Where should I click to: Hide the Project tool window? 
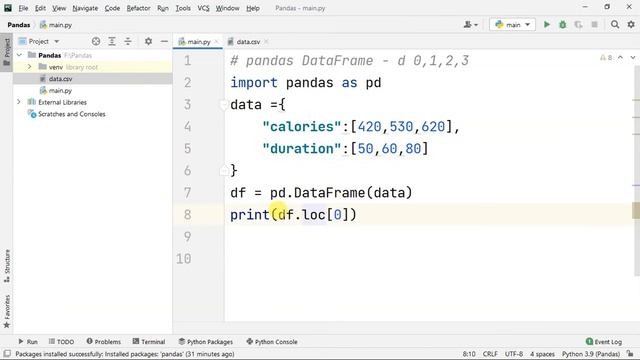(x=164, y=41)
